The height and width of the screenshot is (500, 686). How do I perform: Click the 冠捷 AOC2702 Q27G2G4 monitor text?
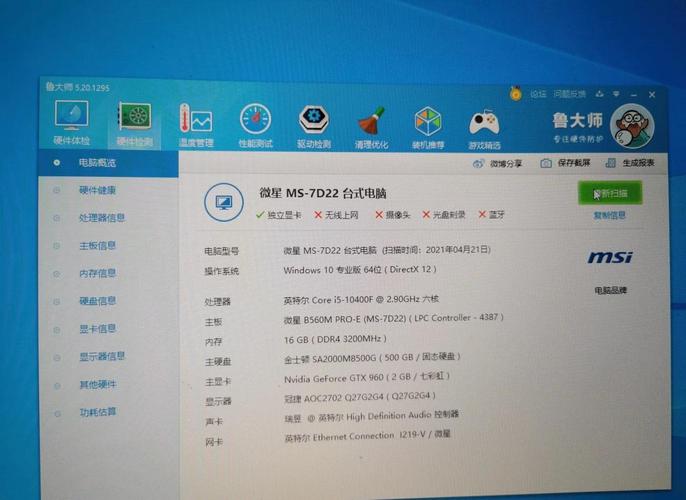360,397
